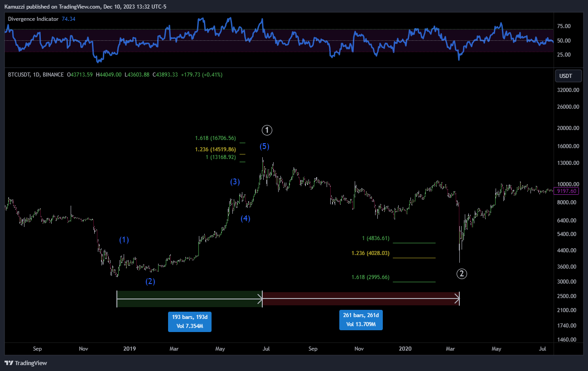Select the circled 2 wave label
588x371 pixels.
(462, 273)
